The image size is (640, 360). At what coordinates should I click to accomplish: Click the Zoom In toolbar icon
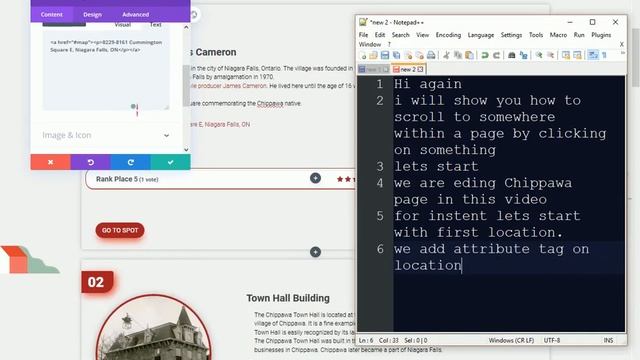539,55
